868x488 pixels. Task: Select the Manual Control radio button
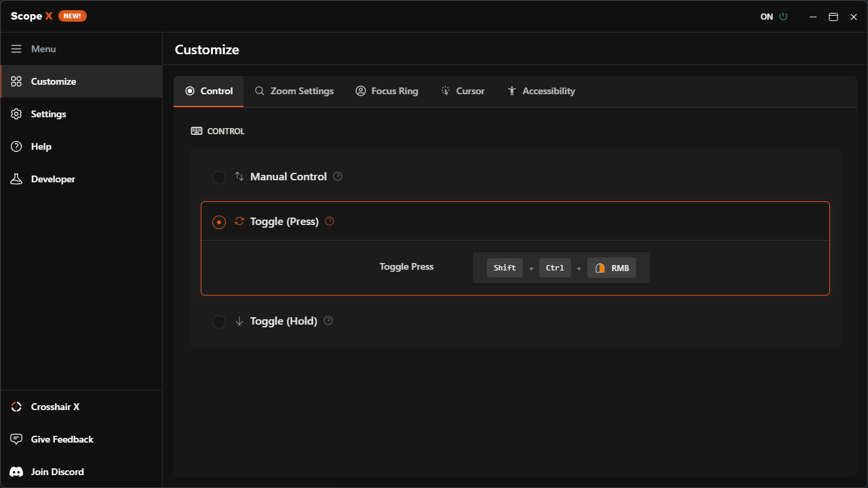[219, 177]
